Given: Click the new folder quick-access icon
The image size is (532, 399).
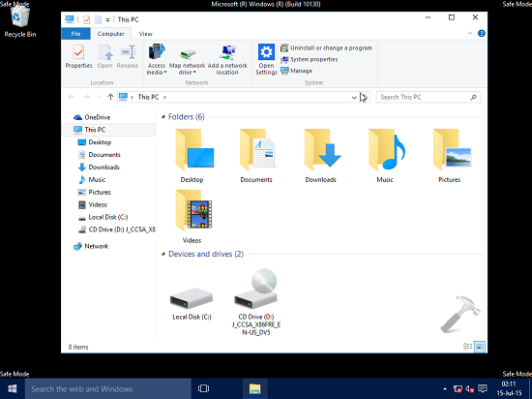Looking at the screenshot, I should [98, 19].
